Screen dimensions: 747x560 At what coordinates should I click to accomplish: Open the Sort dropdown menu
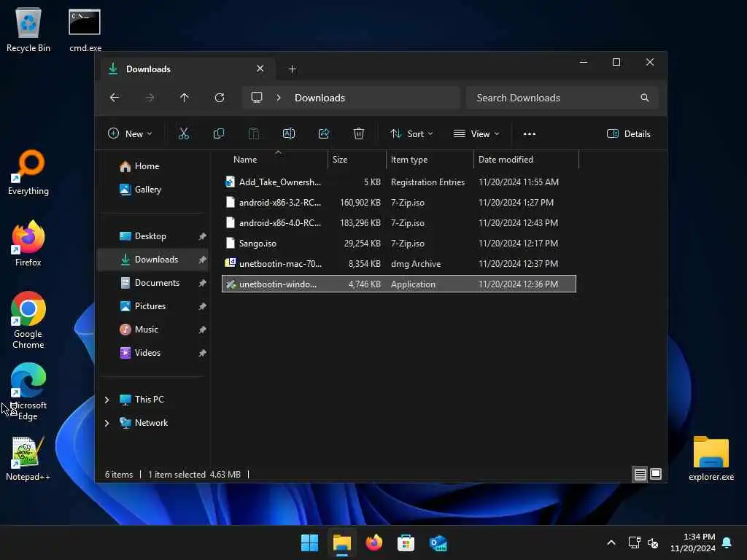[411, 134]
